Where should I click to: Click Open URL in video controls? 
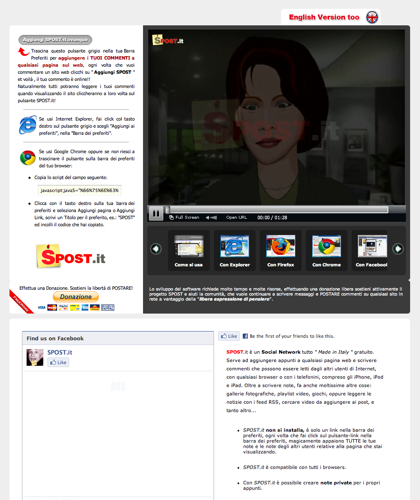click(x=236, y=217)
